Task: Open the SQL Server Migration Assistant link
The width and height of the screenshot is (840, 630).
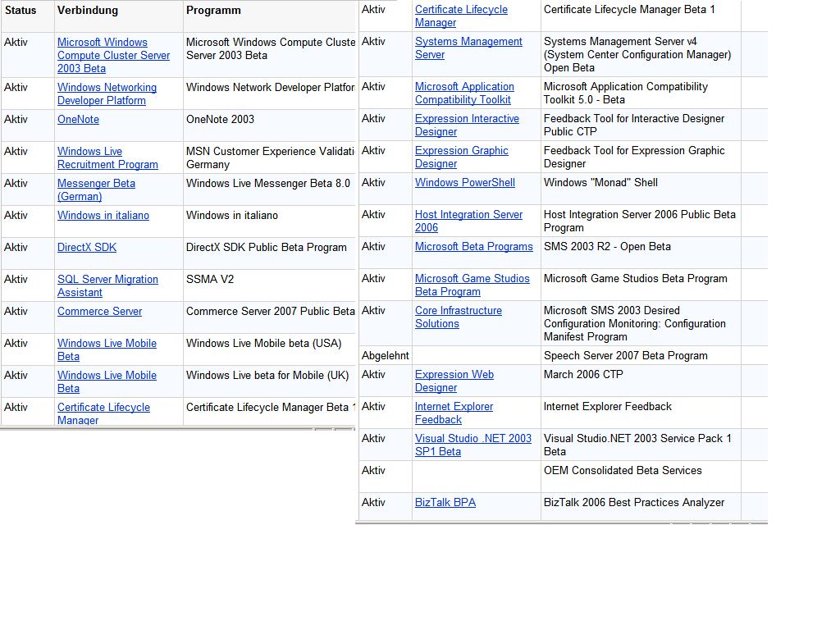Action: pyautogui.click(x=107, y=286)
